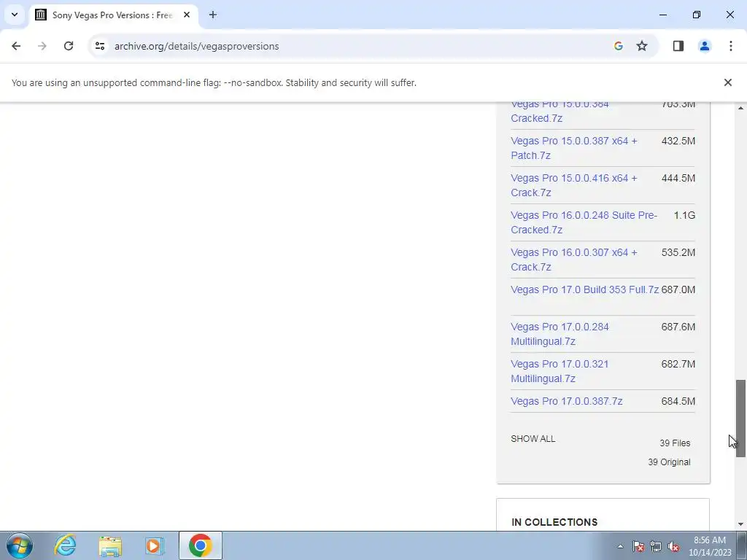
Task: Close the Sony Vegas Pro Versions tab
Action: point(187,15)
